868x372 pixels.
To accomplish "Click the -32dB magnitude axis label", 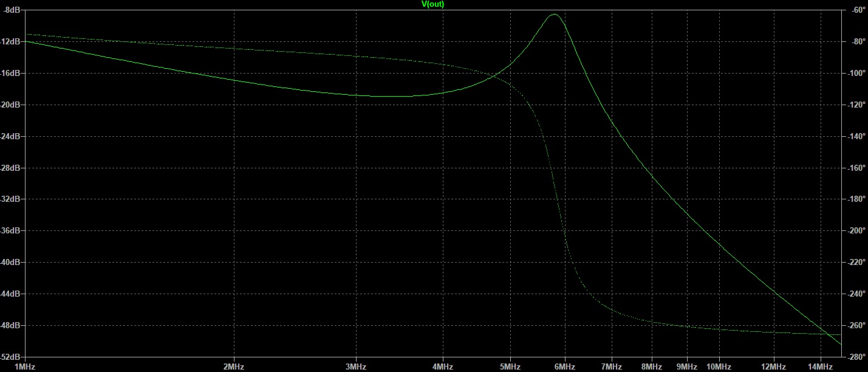I will [10, 199].
